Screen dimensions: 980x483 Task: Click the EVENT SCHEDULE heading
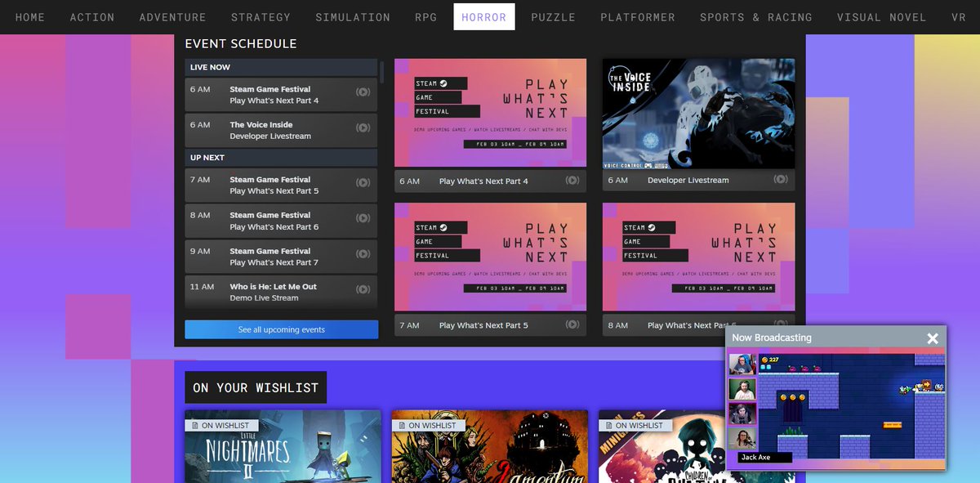point(241,44)
